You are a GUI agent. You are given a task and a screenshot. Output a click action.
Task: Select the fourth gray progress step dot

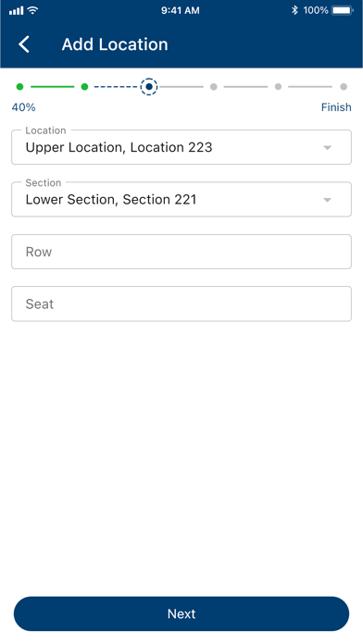pyautogui.click(x=213, y=87)
